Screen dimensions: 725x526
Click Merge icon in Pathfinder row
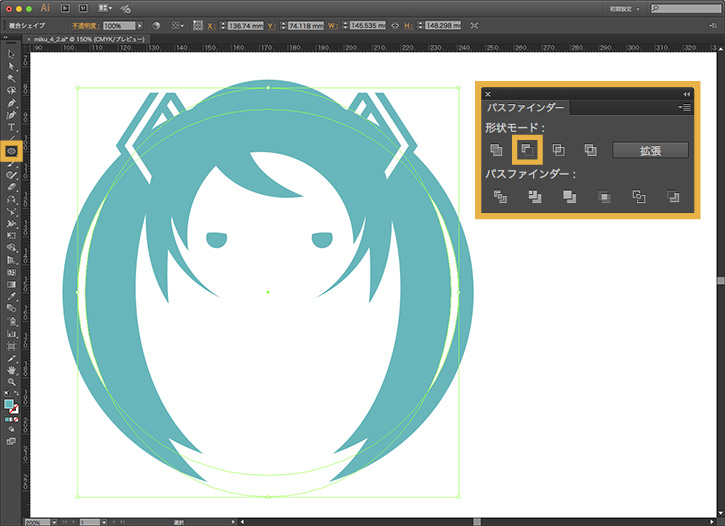click(570, 196)
